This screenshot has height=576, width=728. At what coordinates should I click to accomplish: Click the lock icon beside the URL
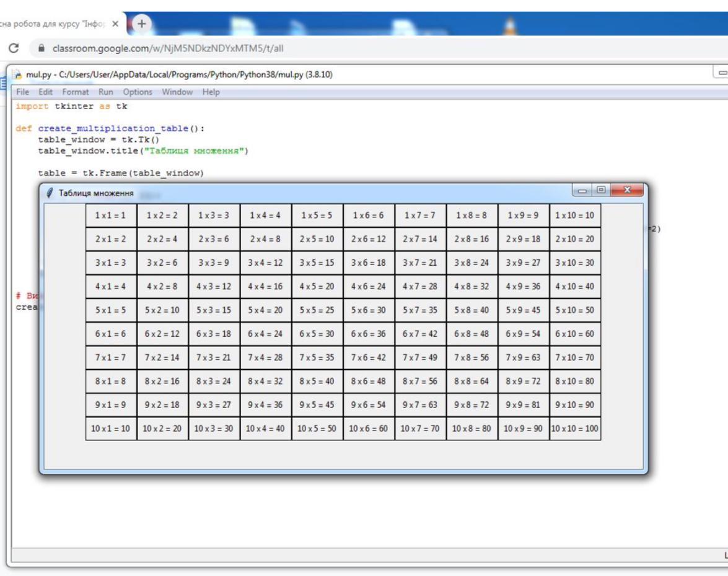coord(42,48)
